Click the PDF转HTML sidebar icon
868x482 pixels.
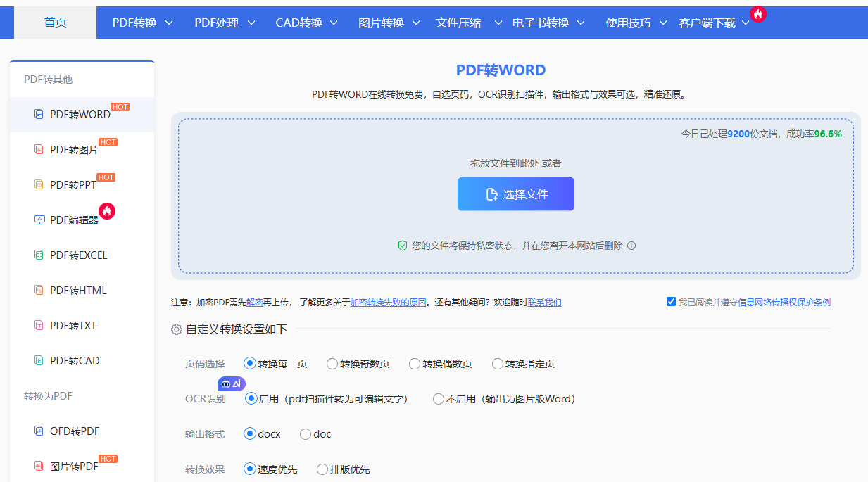click(39, 290)
